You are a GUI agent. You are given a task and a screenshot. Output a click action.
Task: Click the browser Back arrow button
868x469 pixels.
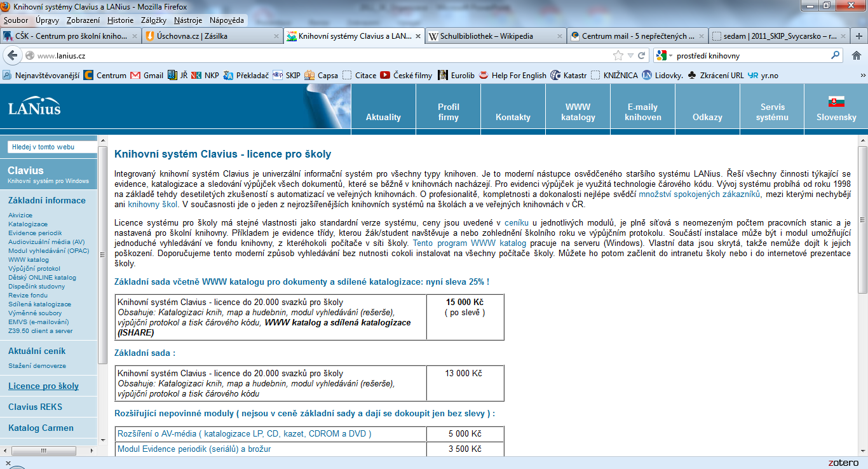(x=11, y=55)
